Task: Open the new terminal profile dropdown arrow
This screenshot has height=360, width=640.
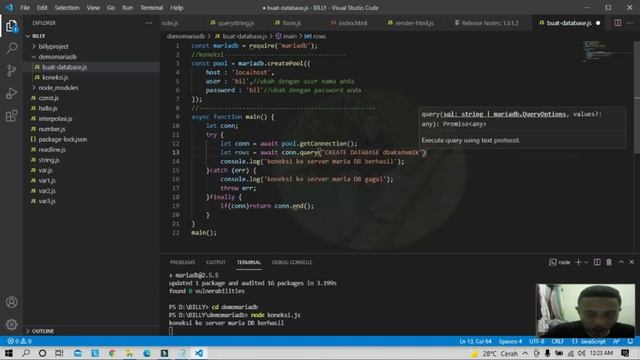Action: 586,262
